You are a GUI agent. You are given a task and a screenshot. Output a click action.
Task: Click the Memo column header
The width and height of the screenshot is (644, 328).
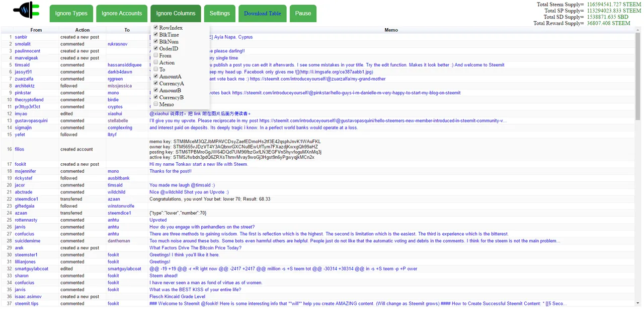(x=391, y=30)
